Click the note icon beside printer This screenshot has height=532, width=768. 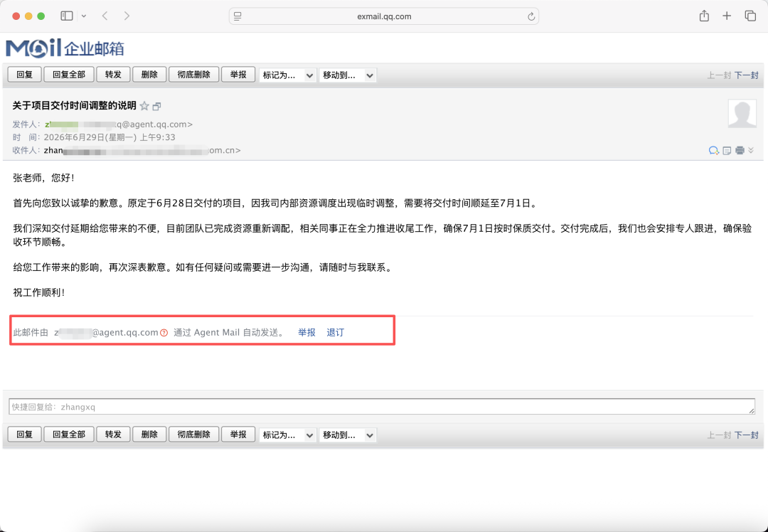[727, 150]
